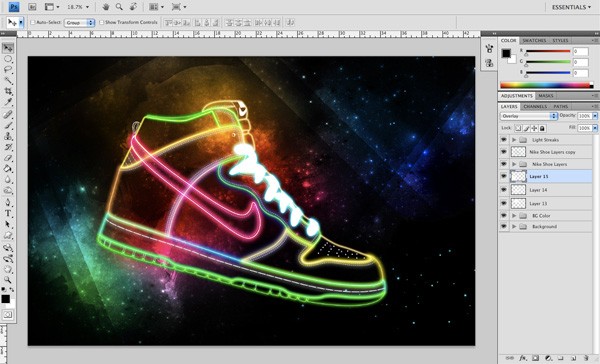The height and width of the screenshot is (364, 600).
Task: Switch to the Channels tab
Action: 535,106
